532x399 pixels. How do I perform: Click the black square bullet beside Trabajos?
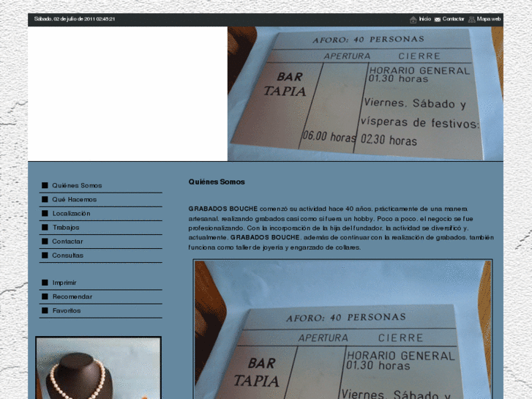[45, 227]
